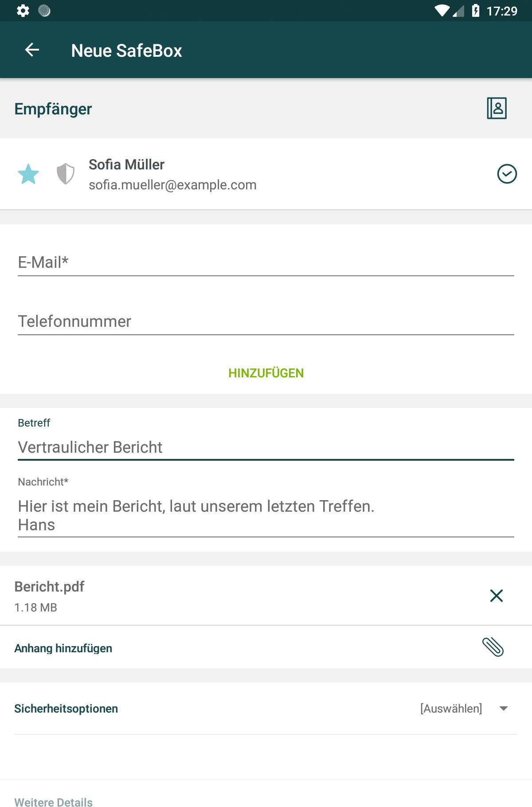532x807 pixels.
Task: Click the E-Mail input field
Action: [x=266, y=262]
